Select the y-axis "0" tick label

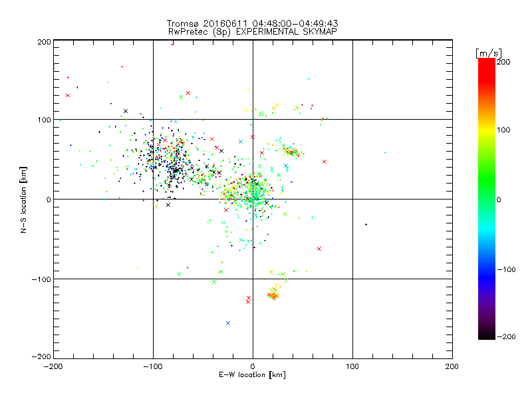[49, 199]
